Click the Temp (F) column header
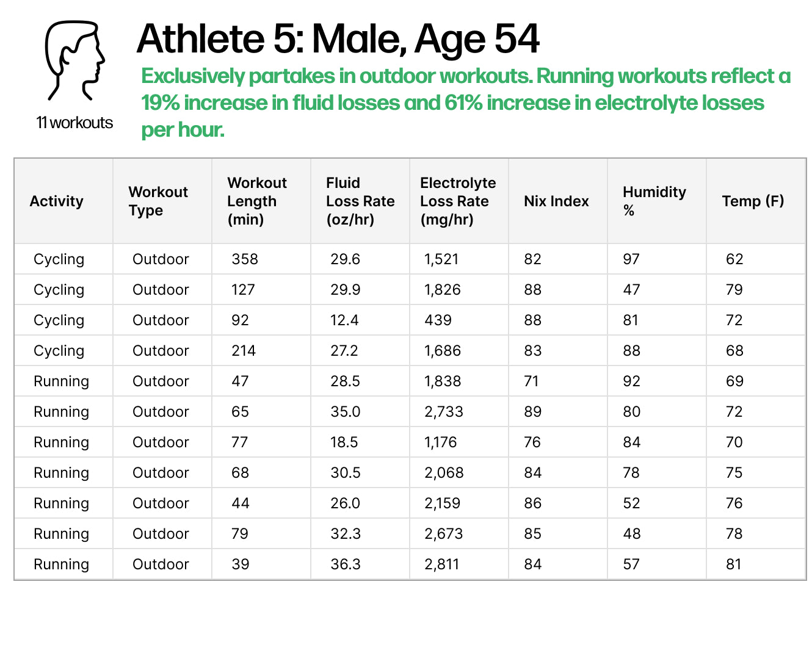 tap(753, 201)
